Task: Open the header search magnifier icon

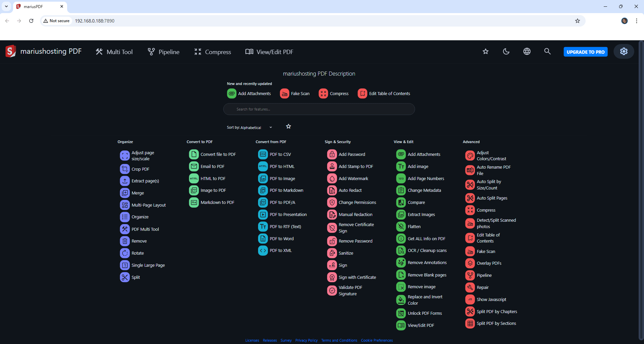Action: (547, 51)
